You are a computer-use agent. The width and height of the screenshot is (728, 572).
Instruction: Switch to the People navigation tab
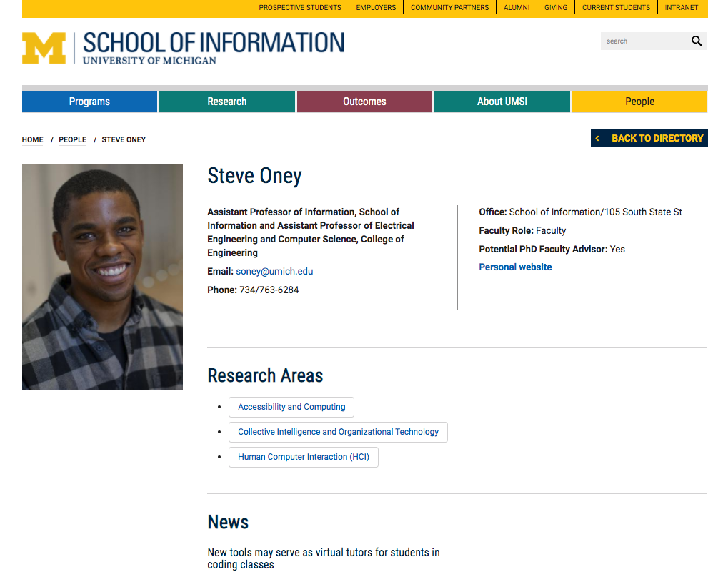tap(639, 102)
